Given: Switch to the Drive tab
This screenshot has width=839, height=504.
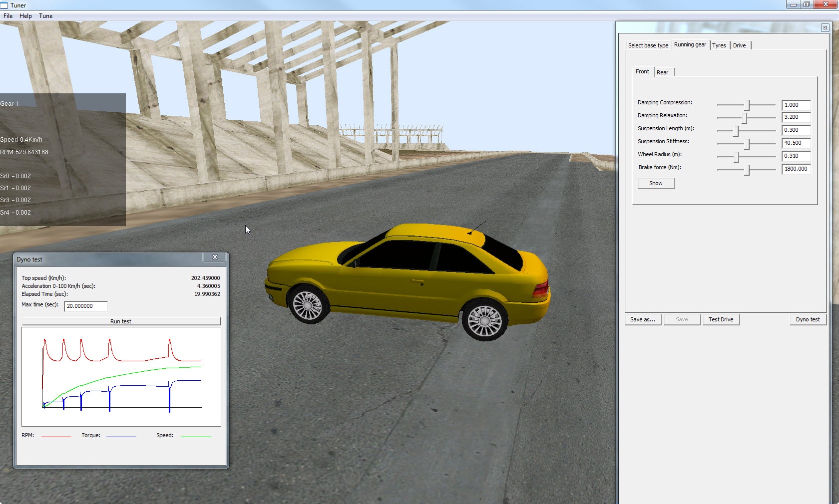Looking at the screenshot, I should coord(739,45).
